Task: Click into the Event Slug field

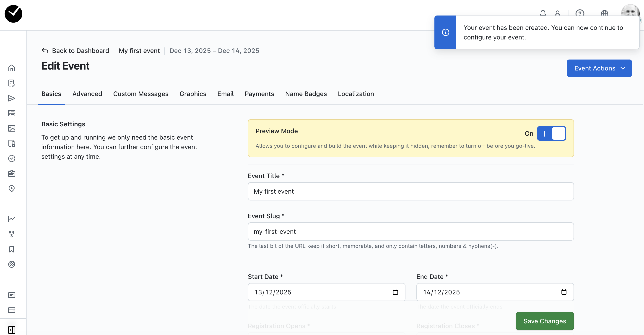Action: 410,231
